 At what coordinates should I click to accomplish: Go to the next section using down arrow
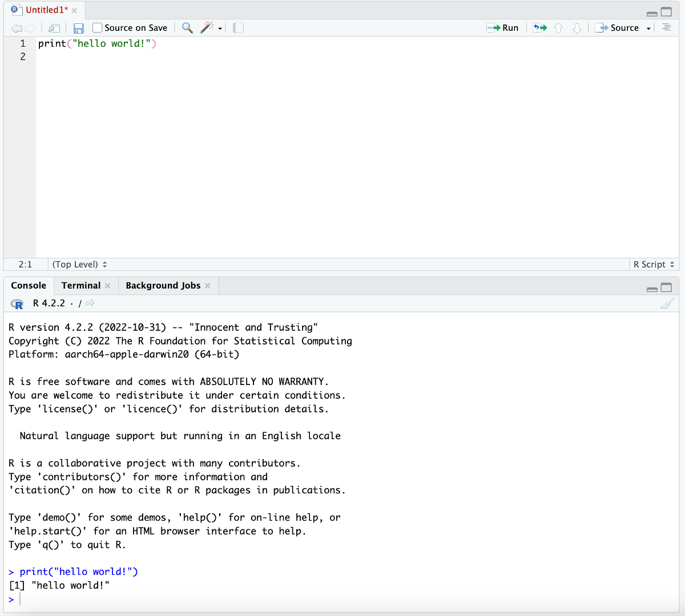(x=577, y=28)
